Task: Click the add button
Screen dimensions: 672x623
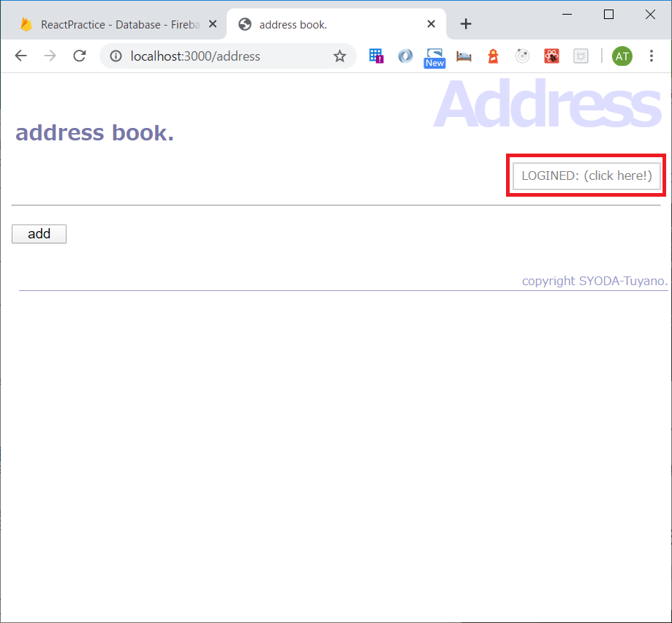Action: click(x=39, y=234)
